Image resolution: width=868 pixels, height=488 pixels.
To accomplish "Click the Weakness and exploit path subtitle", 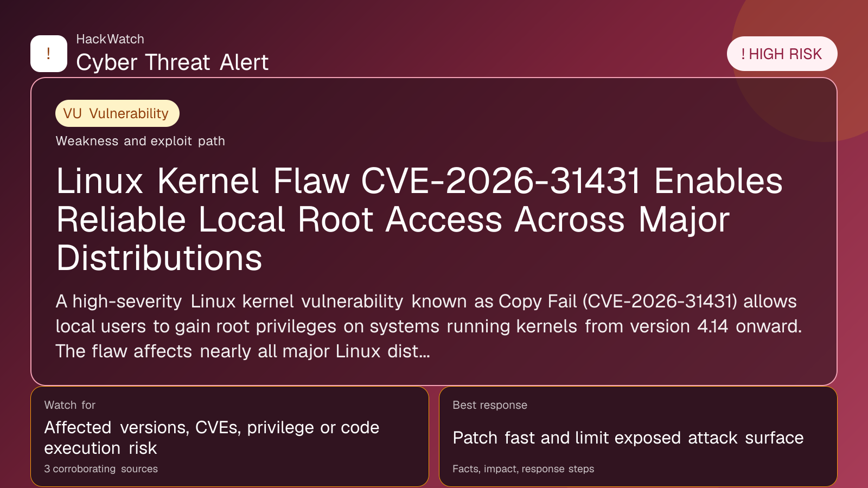I will pos(140,141).
